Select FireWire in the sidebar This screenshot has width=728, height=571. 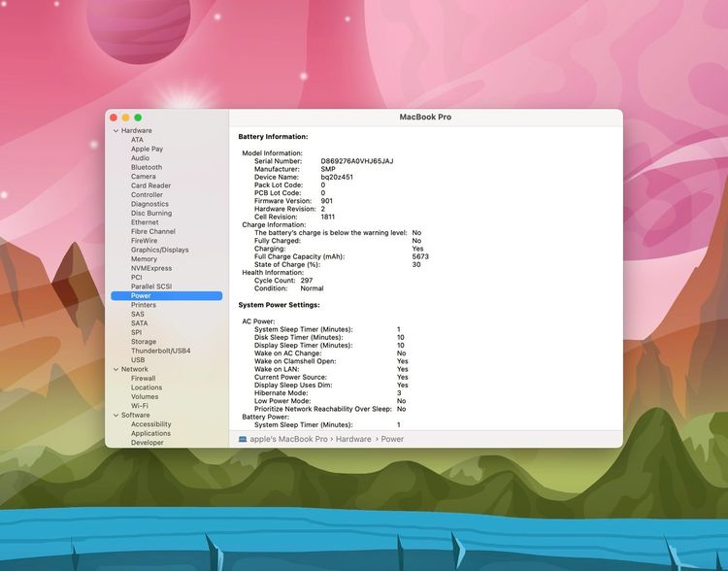(x=144, y=241)
